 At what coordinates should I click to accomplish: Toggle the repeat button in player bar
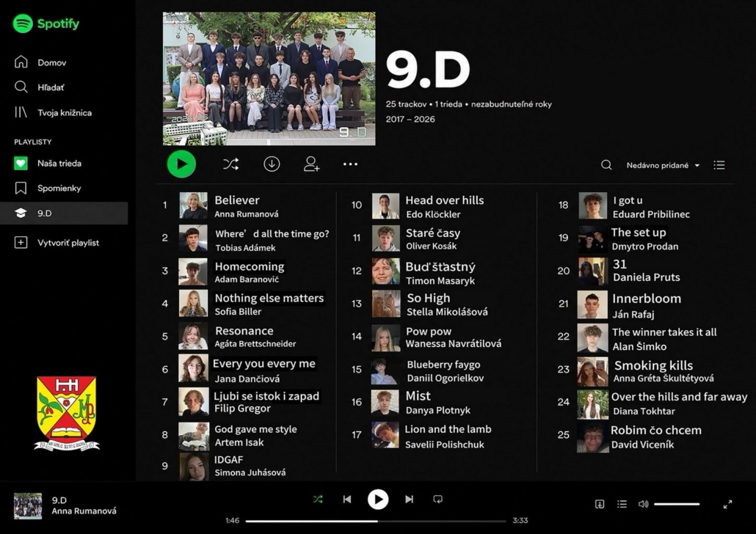437,500
